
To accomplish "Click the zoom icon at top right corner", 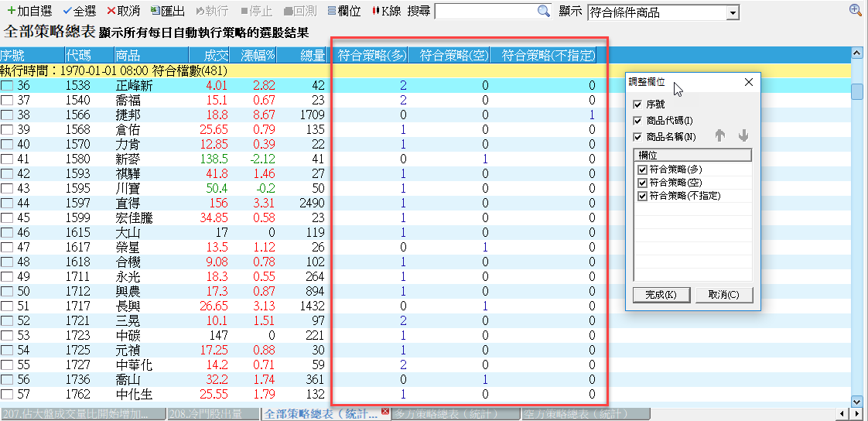I will coord(855,10).
